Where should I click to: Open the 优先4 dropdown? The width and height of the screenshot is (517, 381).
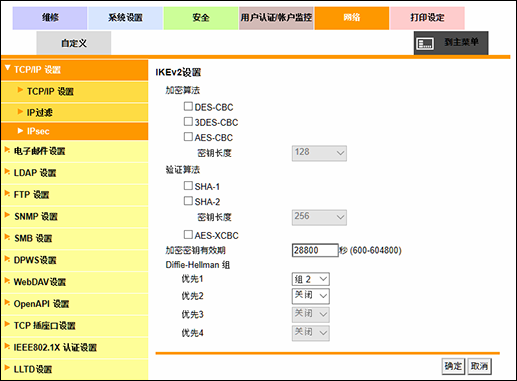click(311, 333)
